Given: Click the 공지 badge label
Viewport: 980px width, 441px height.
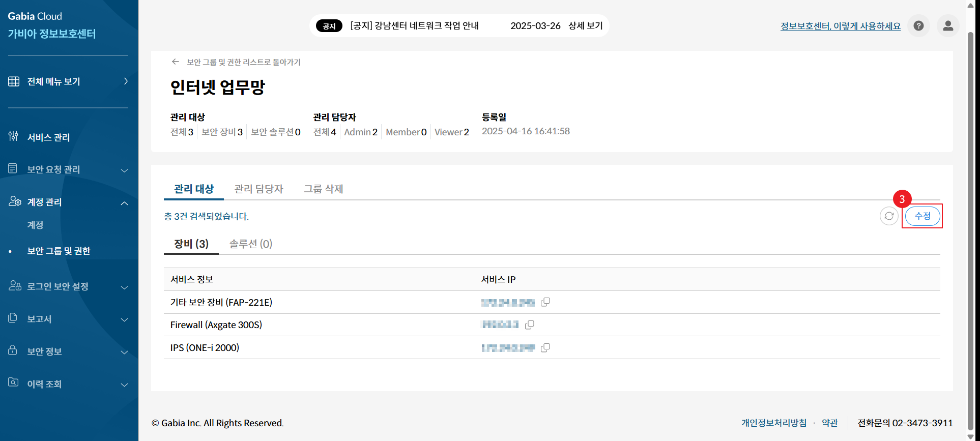Looking at the screenshot, I should tap(329, 26).
